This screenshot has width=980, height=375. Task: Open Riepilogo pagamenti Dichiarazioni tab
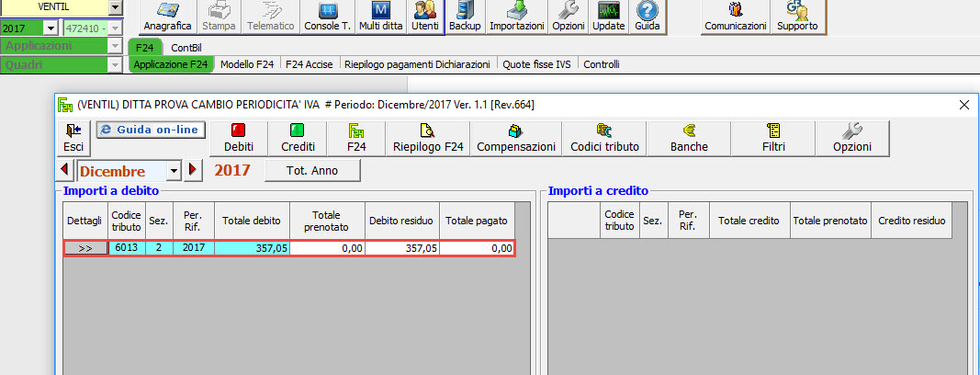pyautogui.click(x=418, y=64)
